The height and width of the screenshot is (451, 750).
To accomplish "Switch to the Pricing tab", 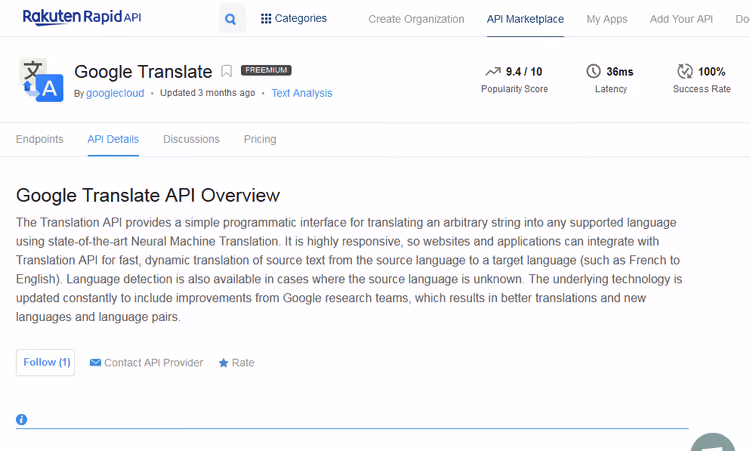I will click(260, 139).
